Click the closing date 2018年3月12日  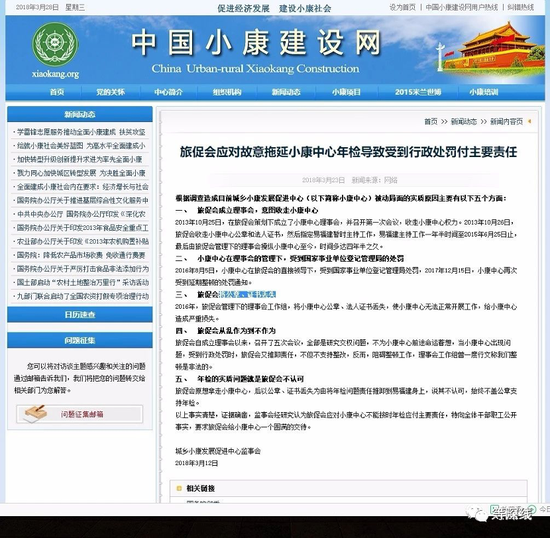(196, 463)
